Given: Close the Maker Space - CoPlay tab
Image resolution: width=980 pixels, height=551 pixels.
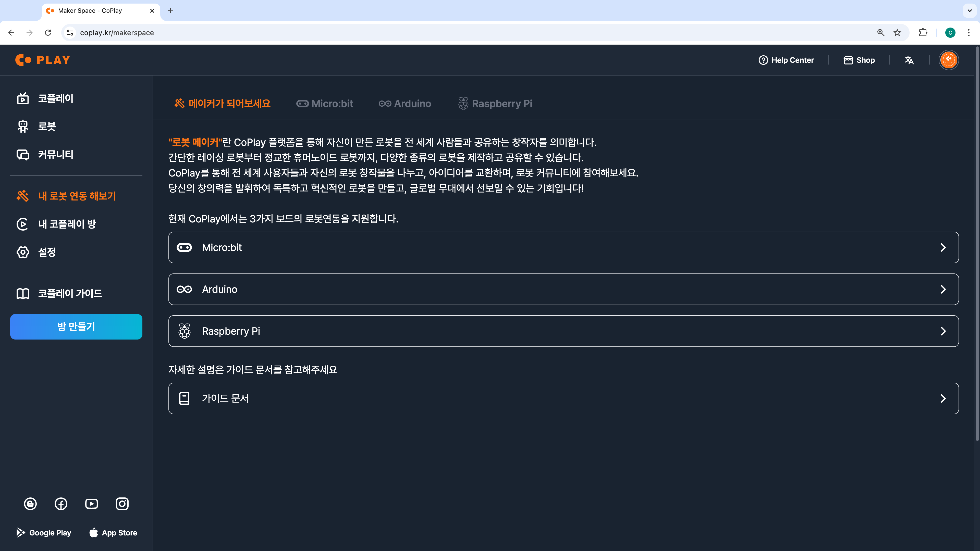Looking at the screenshot, I should tap(152, 11).
